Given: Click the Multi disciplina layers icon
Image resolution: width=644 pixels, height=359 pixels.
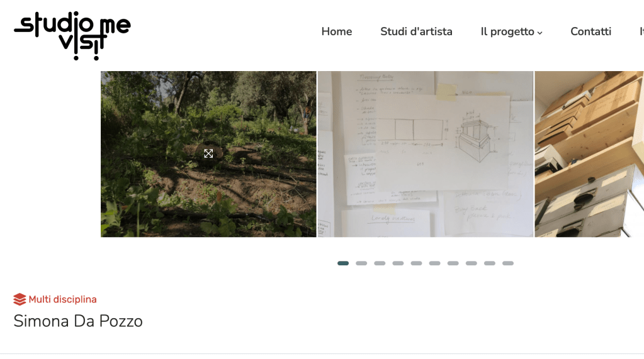Looking at the screenshot, I should pos(20,299).
